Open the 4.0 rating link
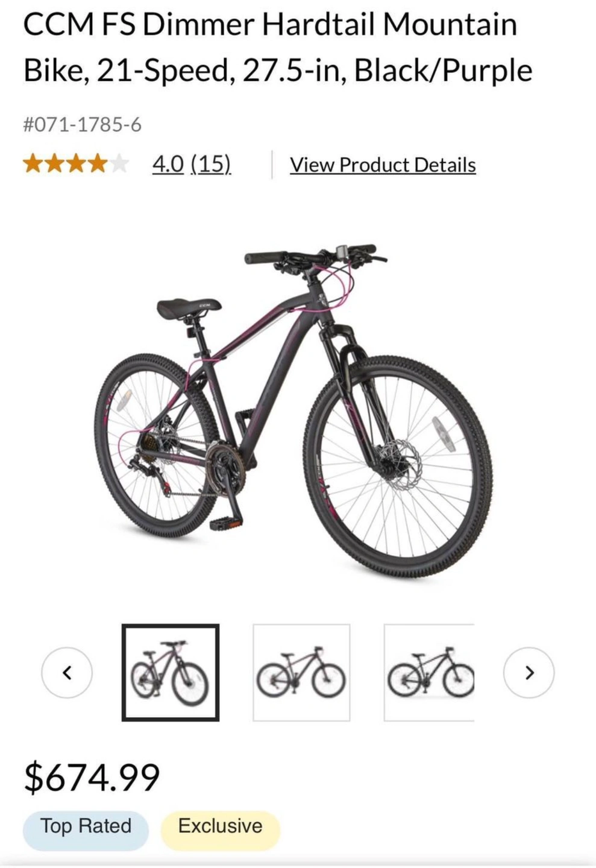596x868 pixels. (168, 163)
